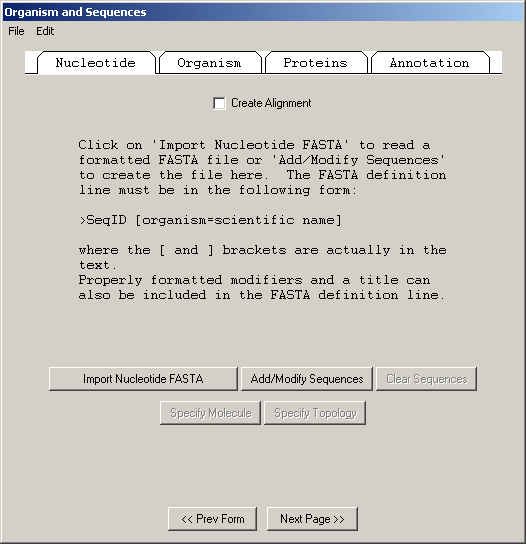Go back with Prev Form button
This screenshot has height=544, width=526.
click(212, 519)
